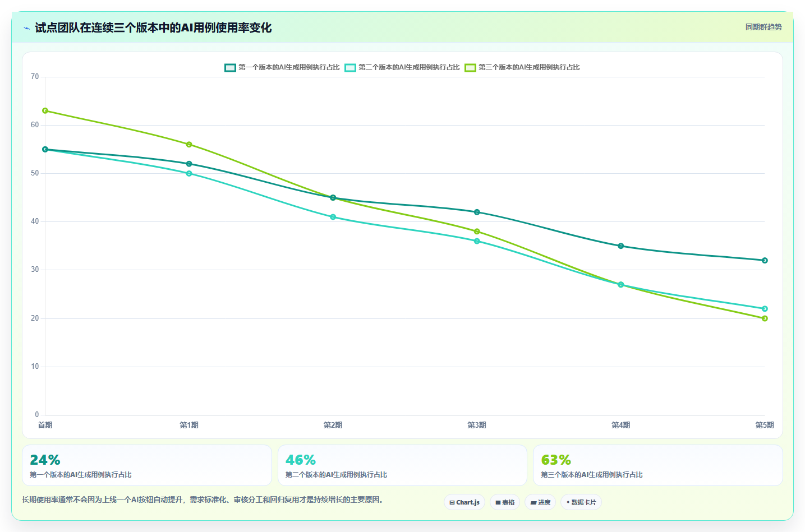
Task: Click the 第1期 x-axis label
Action: click(x=189, y=425)
